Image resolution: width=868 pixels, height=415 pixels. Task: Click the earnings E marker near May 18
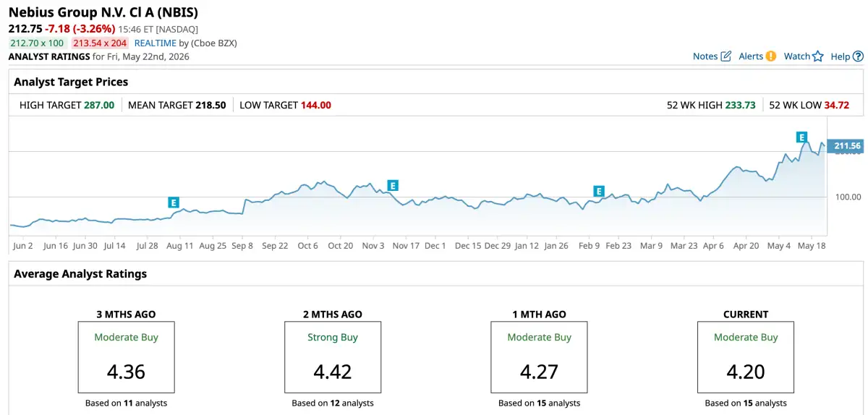(x=801, y=137)
